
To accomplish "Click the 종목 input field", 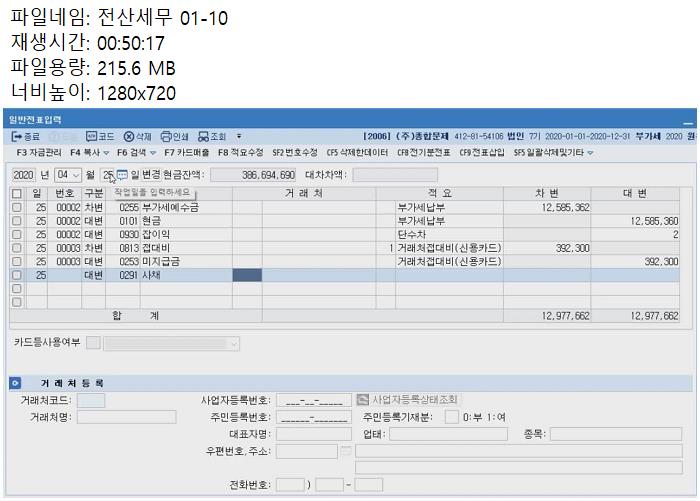I will coord(616,434).
